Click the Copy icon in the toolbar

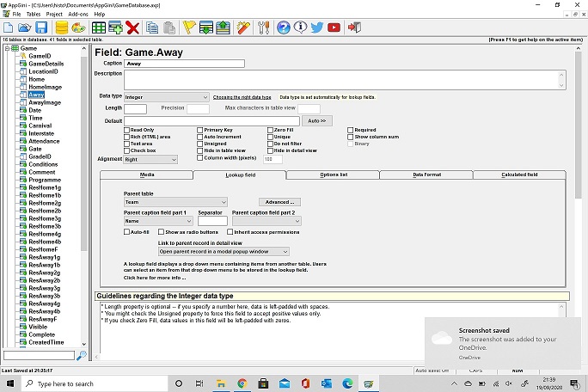(152, 28)
